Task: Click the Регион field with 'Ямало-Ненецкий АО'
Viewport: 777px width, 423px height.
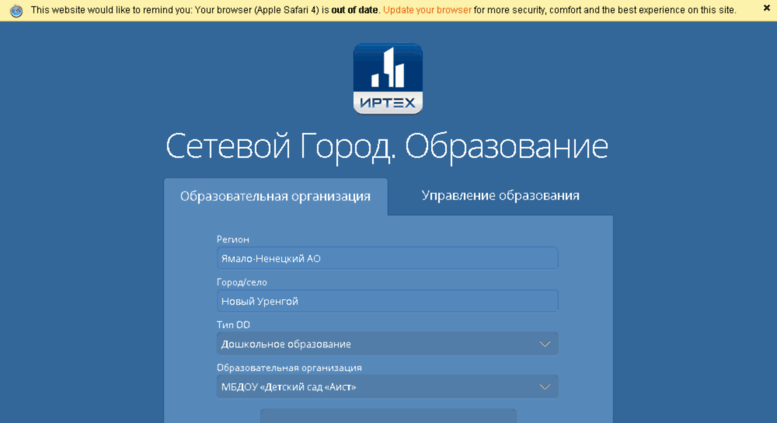Action: pos(387,258)
